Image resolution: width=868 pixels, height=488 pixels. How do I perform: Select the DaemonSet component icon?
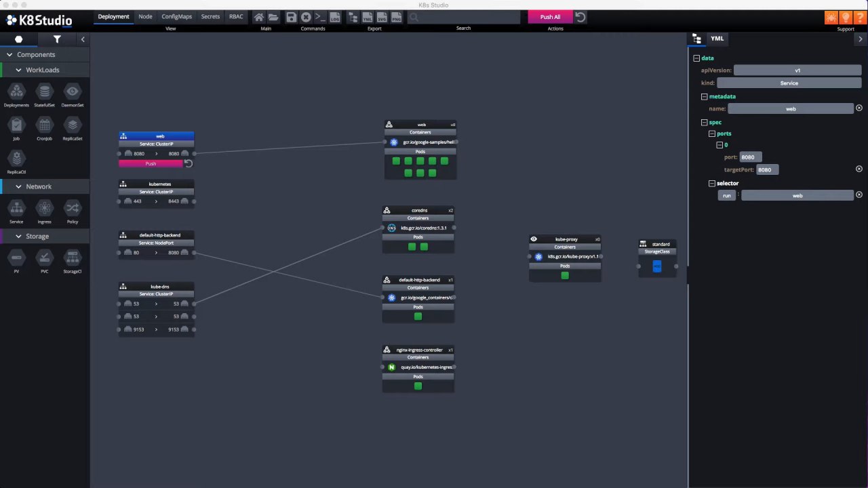(73, 91)
